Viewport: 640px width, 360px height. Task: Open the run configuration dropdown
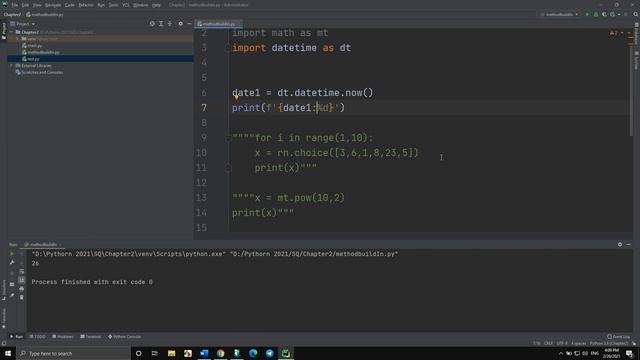(559, 14)
